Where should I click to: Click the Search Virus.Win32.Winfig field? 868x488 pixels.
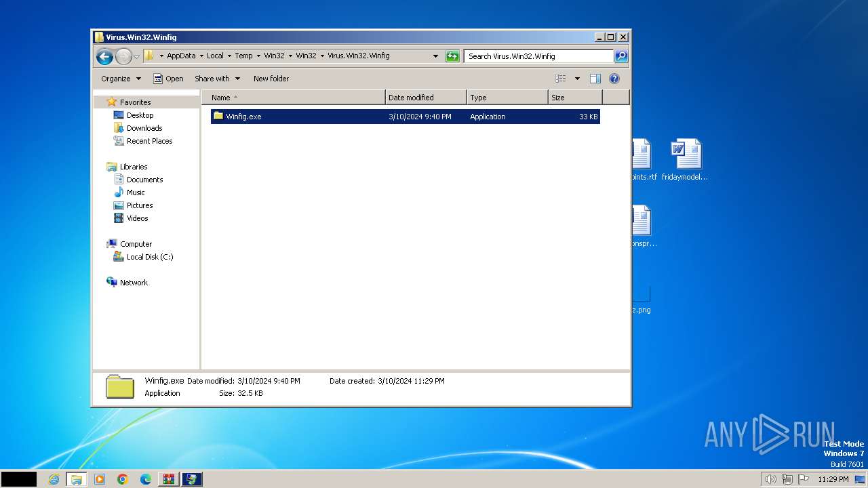coord(539,56)
